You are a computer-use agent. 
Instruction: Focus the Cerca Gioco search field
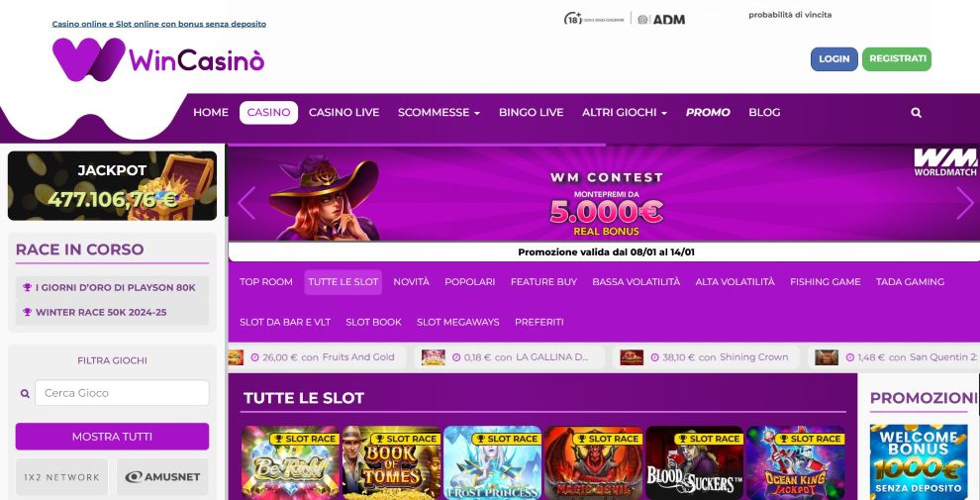122,393
